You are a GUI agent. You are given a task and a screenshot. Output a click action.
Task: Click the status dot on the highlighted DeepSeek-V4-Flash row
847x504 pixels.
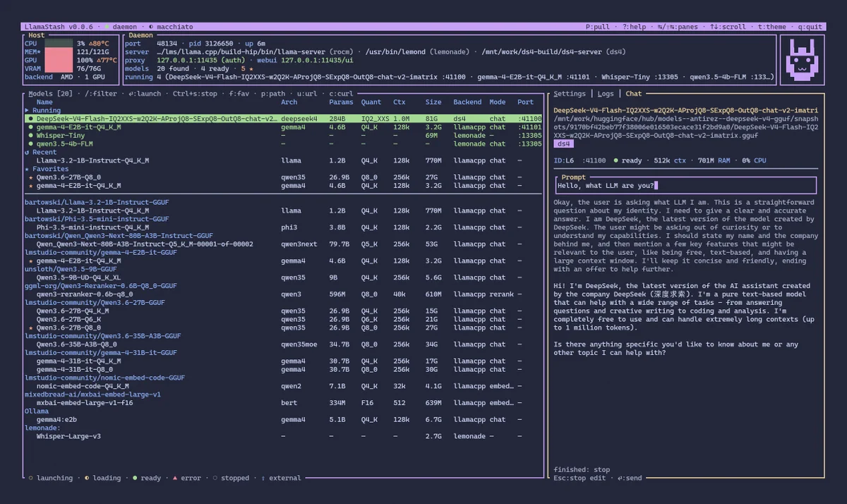(31, 119)
